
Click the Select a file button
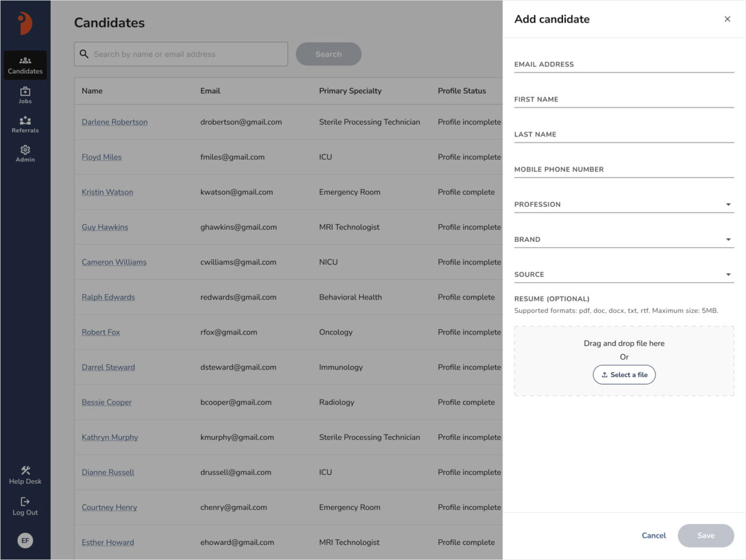(624, 375)
